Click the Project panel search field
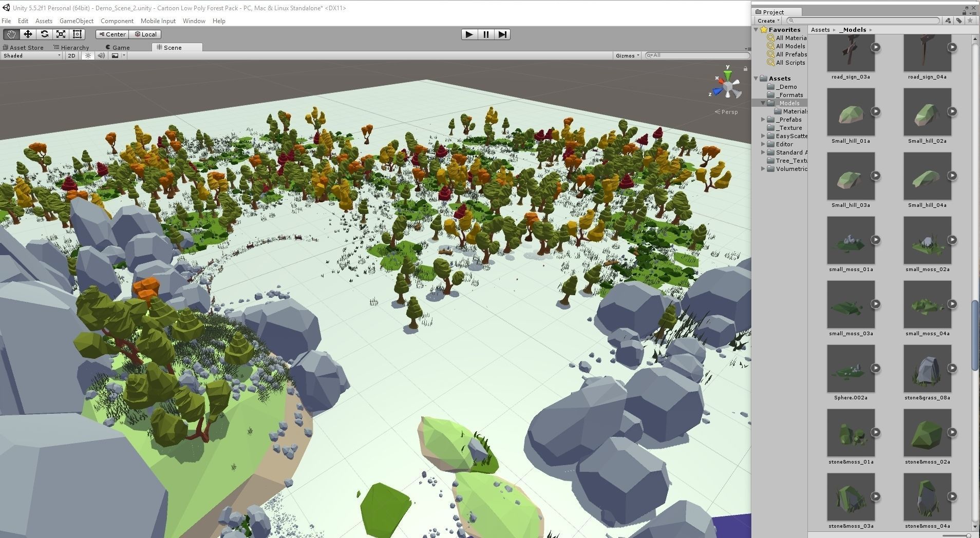The width and height of the screenshot is (980, 538). [863, 21]
